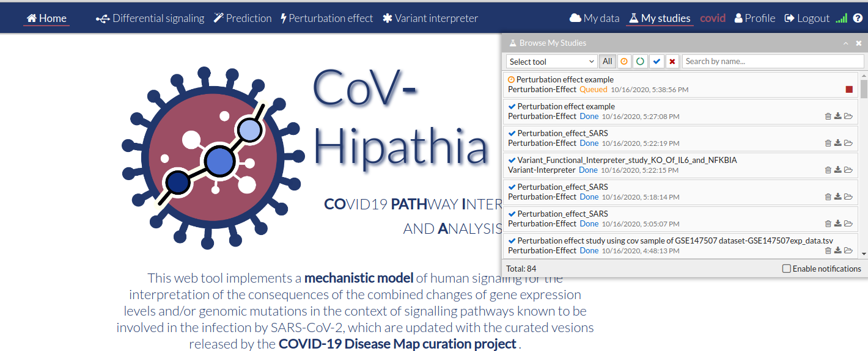Show only failed studies with red X filter
This screenshot has height=351, width=868.
[x=672, y=61]
